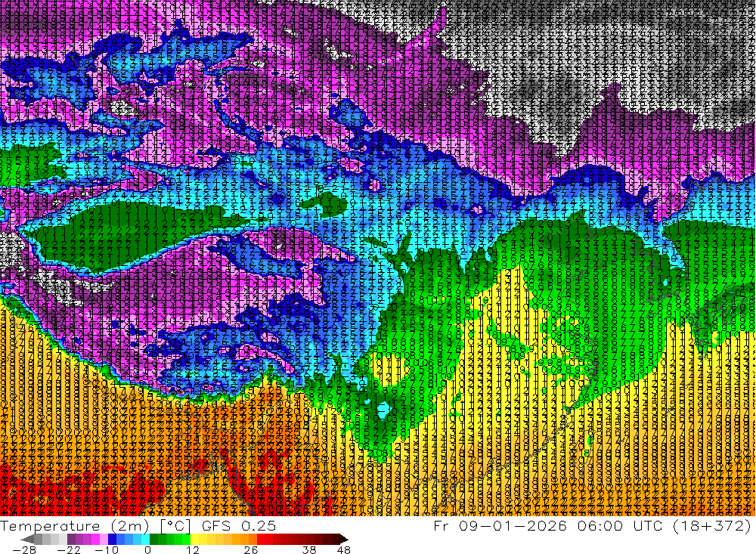The image size is (756, 554).
Task: Click the dark right arrow of the color scale
Action: [x=343, y=540]
